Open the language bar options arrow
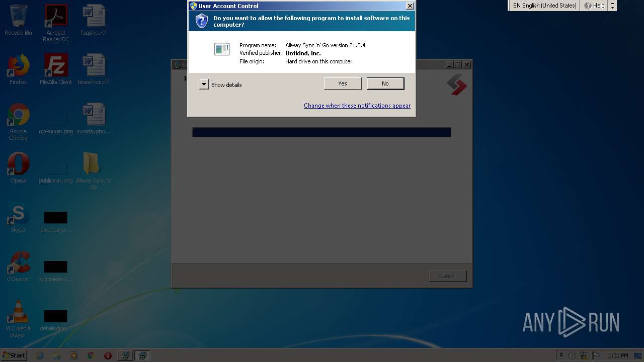Viewport: 644px width, 362px height. coord(612,6)
